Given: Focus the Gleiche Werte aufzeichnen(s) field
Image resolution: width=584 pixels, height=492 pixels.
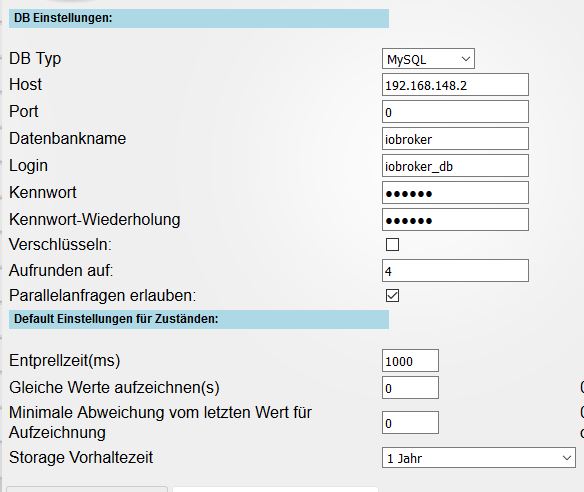Looking at the screenshot, I should 410,388.
